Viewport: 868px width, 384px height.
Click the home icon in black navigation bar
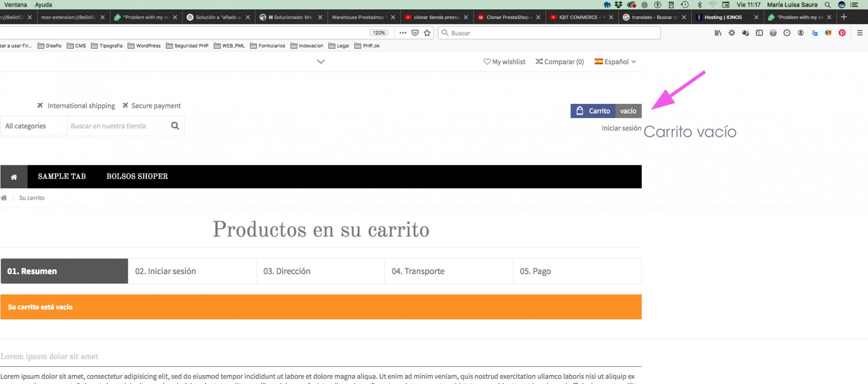pyautogui.click(x=14, y=177)
